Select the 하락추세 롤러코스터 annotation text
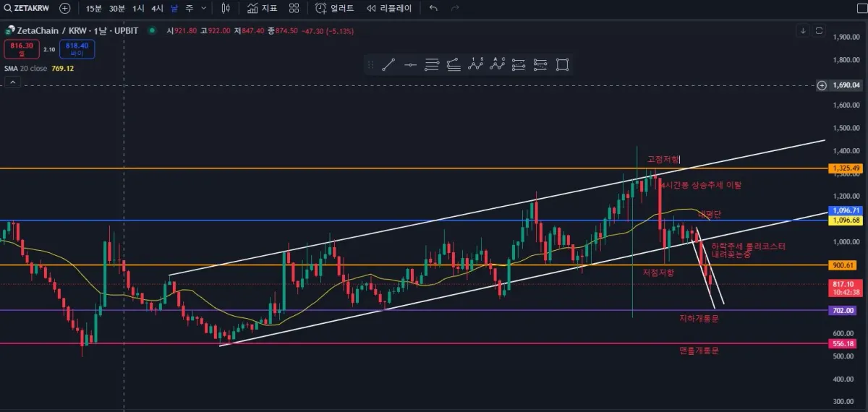 coord(748,246)
